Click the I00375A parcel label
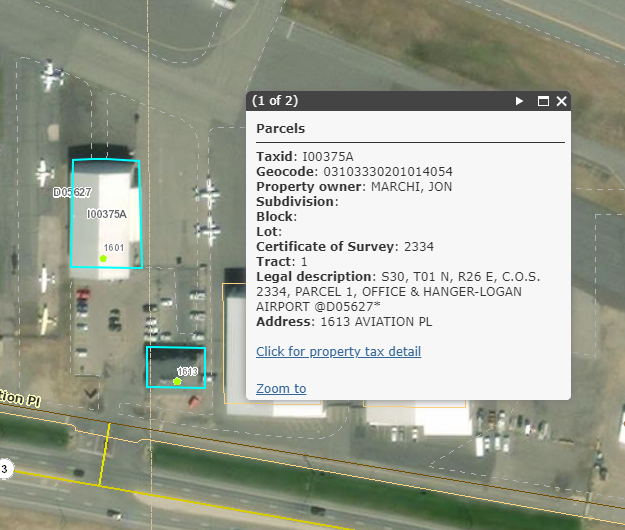 point(106,214)
